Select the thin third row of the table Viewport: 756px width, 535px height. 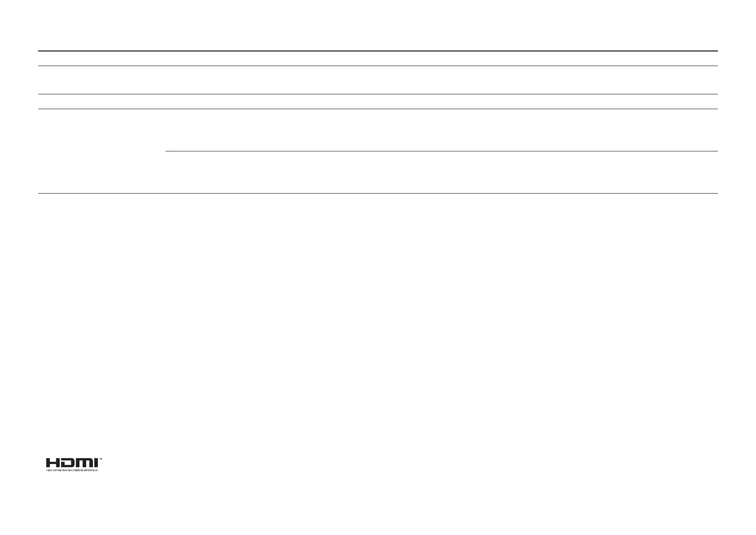coord(378,102)
